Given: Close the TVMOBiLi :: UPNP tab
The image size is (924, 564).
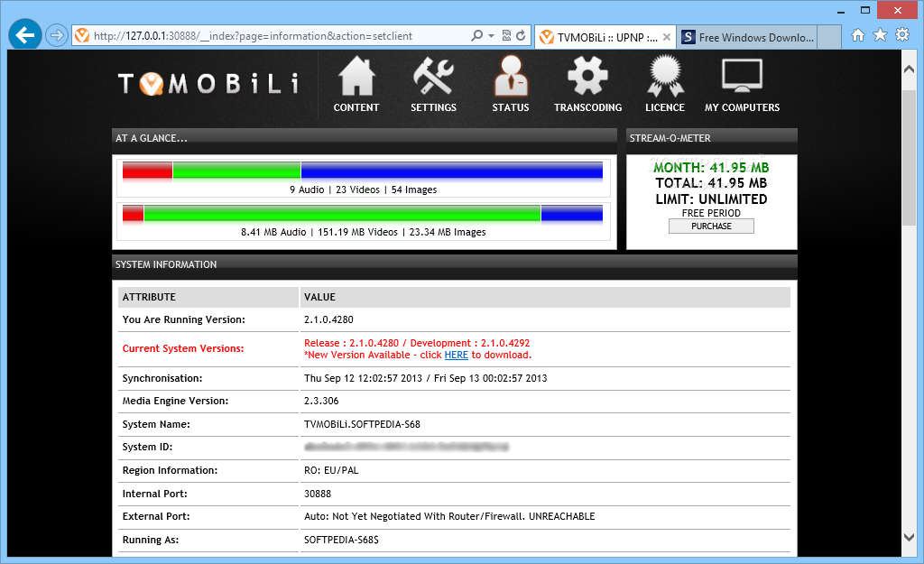Looking at the screenshot, I should [x=667, y=37].
